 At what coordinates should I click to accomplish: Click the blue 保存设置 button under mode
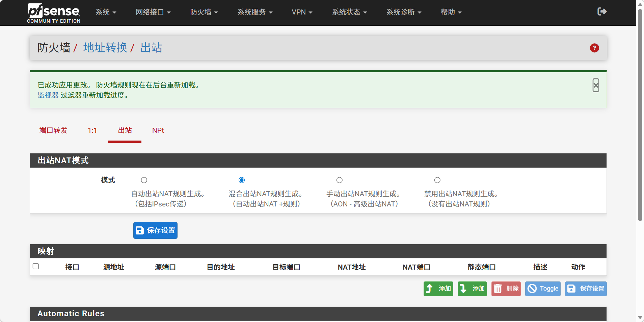pos(155,230)
